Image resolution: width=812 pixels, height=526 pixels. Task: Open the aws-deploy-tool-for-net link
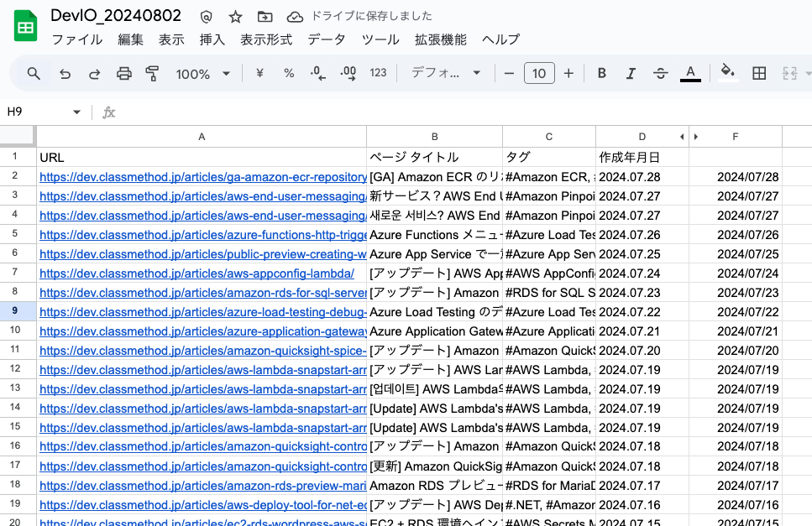click(x=203, y=505)
